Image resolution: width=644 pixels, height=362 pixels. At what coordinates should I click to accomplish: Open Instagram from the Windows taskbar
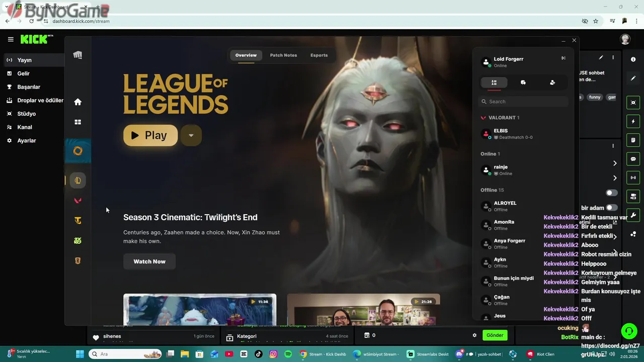pyautogui.click(x=273, y=354)
